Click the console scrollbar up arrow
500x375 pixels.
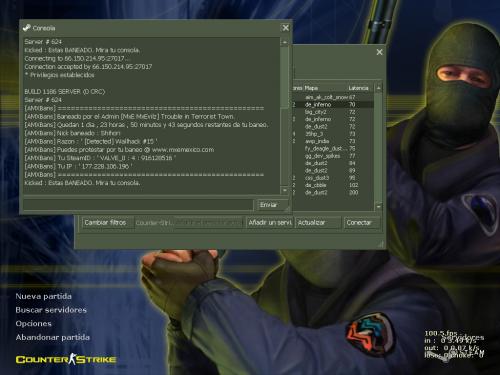click(285, 42)
